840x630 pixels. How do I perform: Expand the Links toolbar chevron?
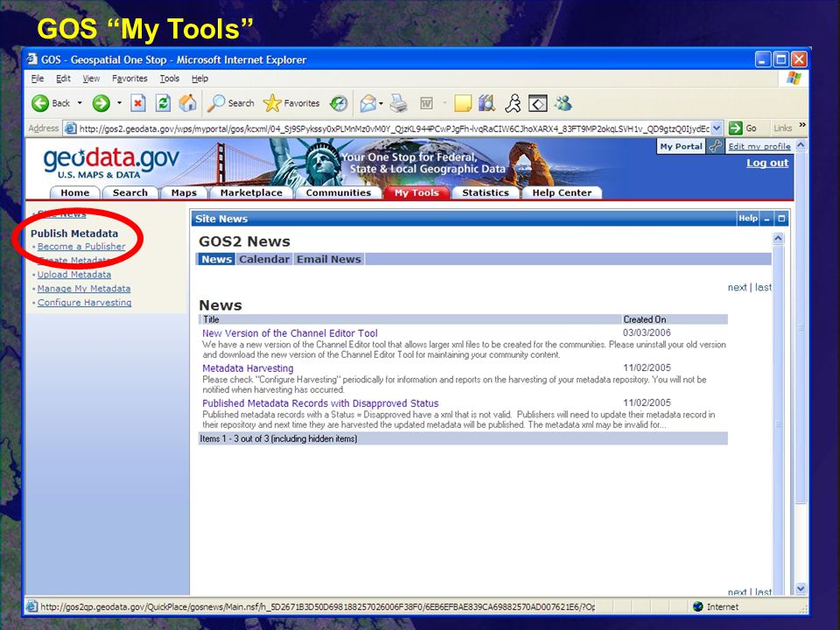[x=802, y=125]
